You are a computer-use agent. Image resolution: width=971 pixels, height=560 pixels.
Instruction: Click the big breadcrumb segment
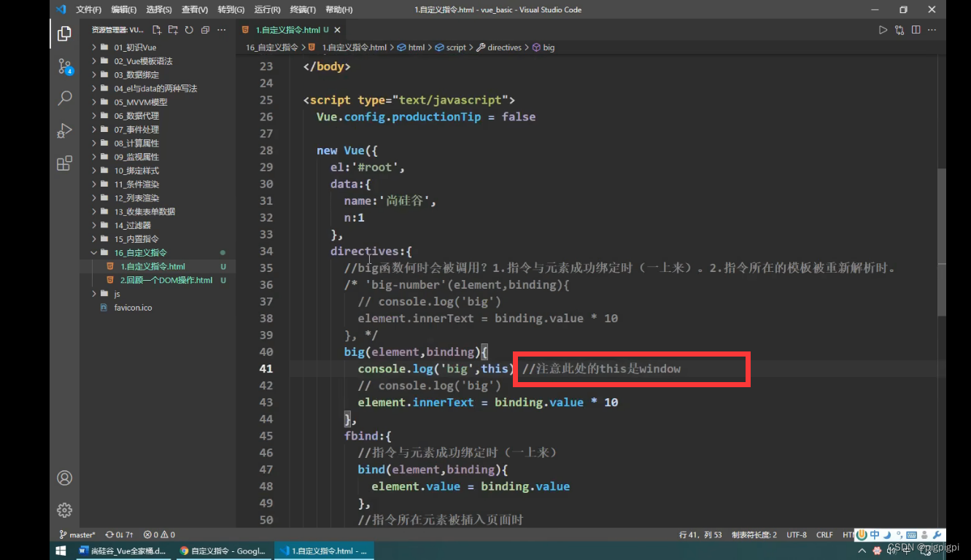click(x=543, y=47)
